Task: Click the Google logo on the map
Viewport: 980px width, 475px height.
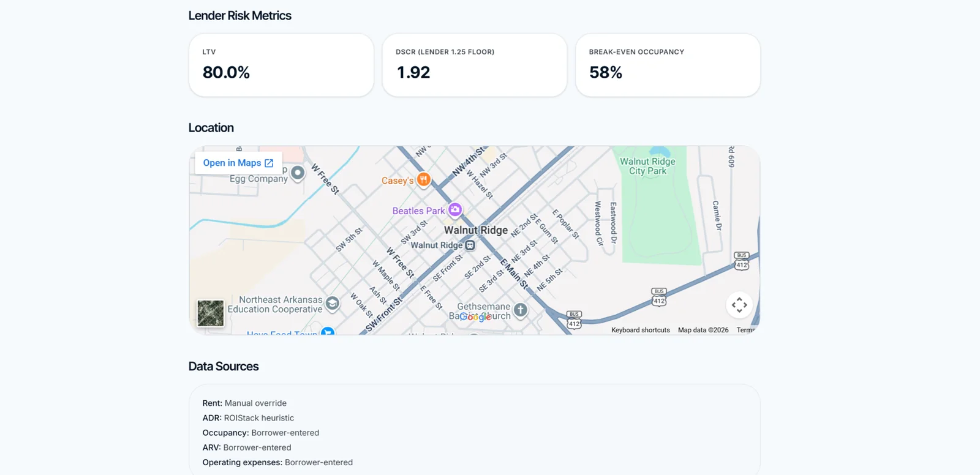Action: point(476,316)
